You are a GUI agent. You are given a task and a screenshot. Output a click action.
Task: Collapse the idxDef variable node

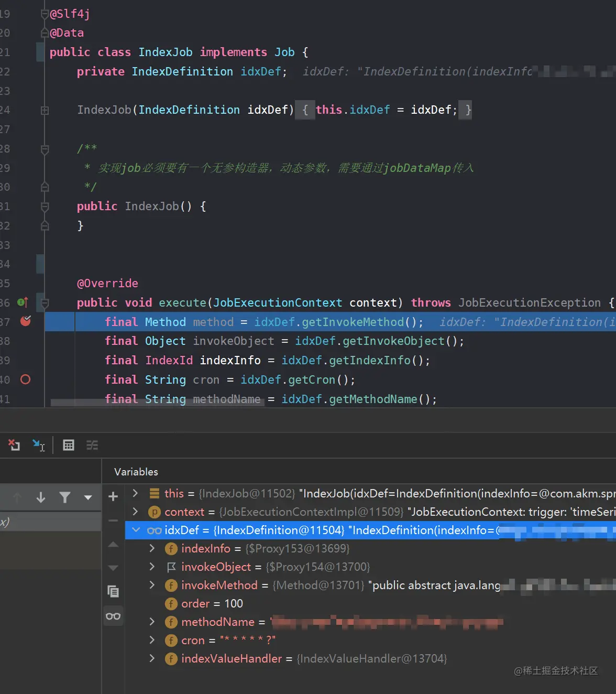(136, 530)
